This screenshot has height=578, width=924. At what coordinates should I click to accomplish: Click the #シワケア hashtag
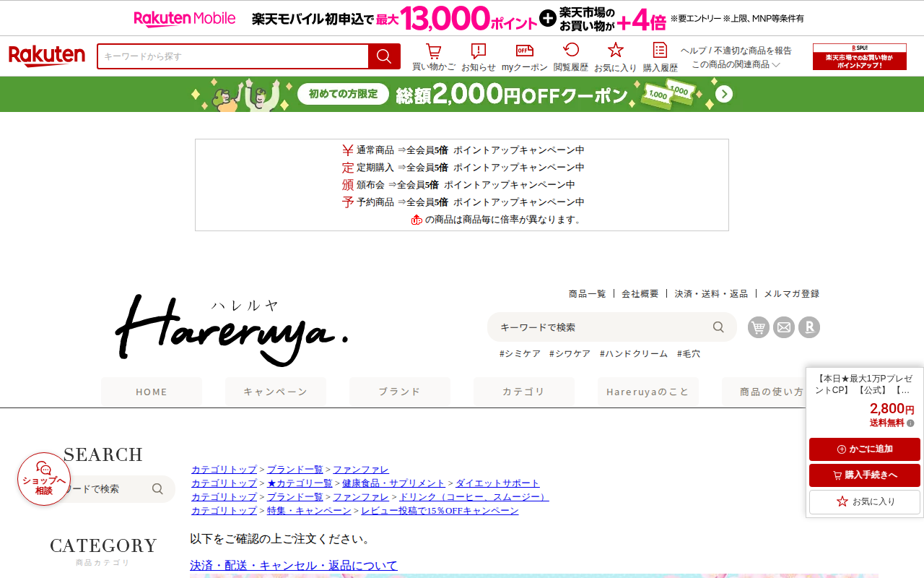[x=570, y=354]
